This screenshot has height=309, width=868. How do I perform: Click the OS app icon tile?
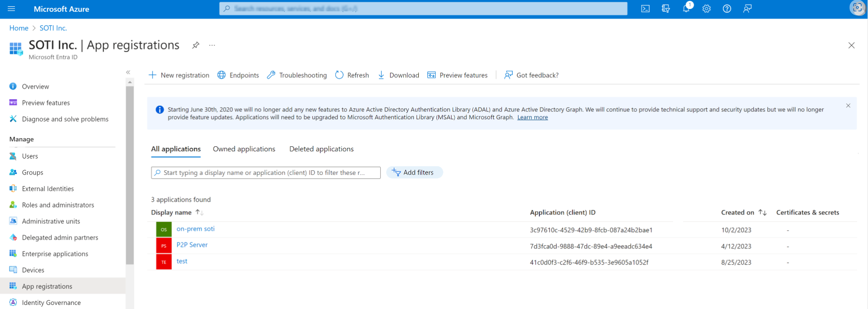click(164, 229)
